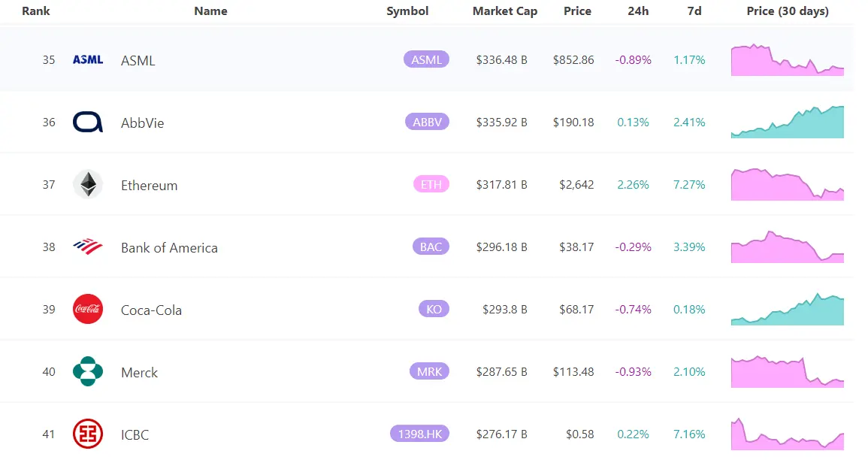Click the 1398.HK symbol badge

(419, 434)
